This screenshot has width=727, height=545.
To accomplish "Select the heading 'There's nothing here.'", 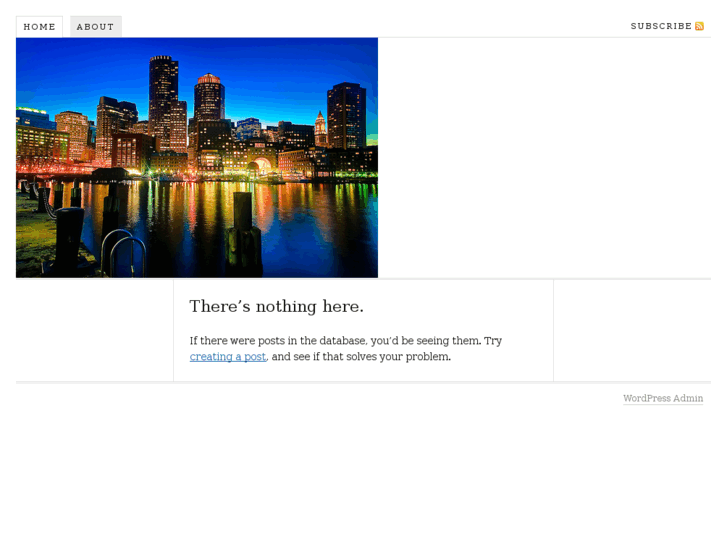I will (x=276, y=307).
